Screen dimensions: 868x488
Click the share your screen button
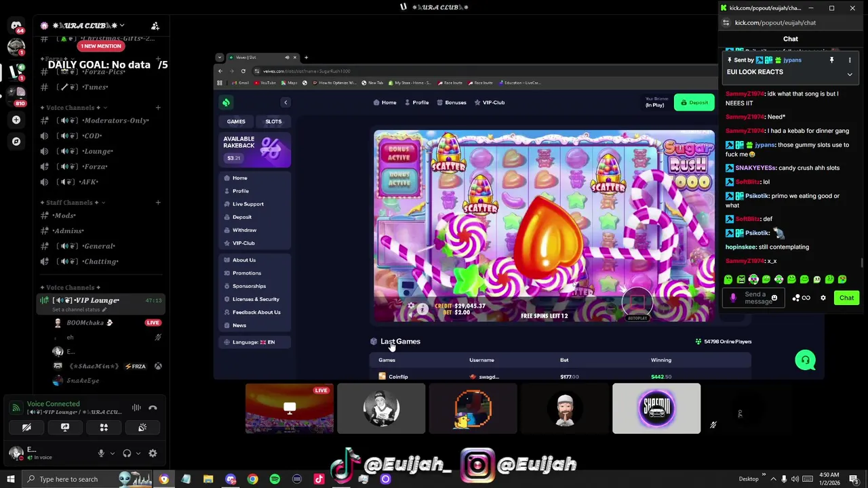click(x=65, y=428)
